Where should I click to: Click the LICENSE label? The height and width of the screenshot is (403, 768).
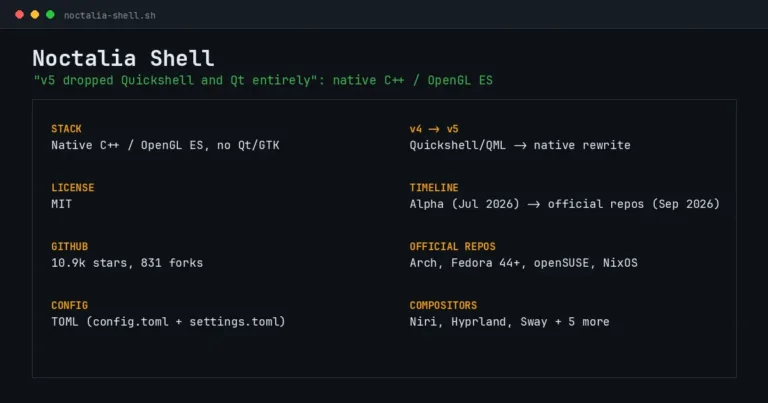(72, 188)
